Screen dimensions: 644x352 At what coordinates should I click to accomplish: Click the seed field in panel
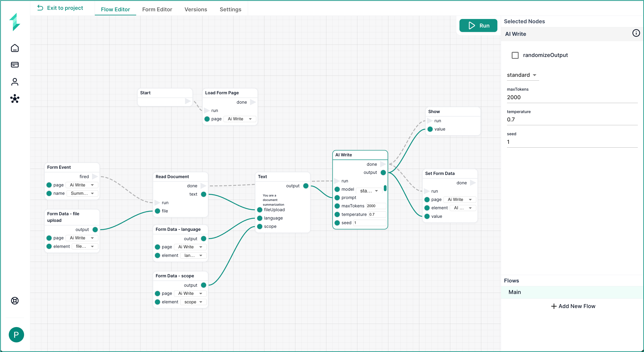click(x=572, y=142)
